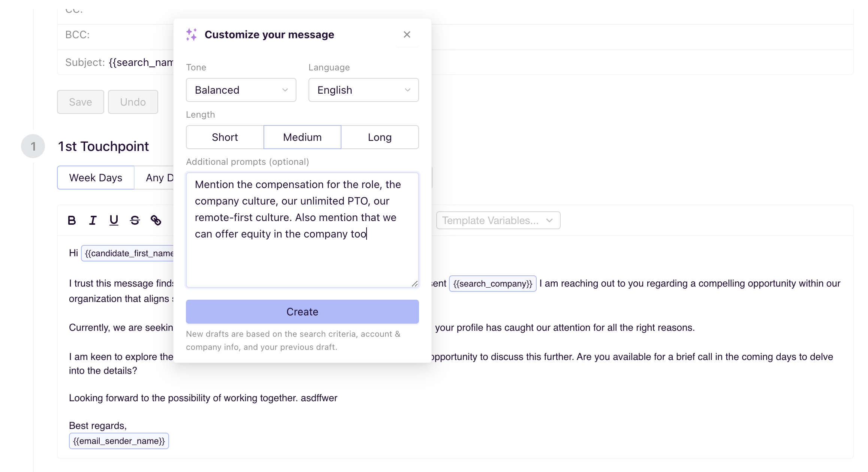The height and width of the screenshot is (472, 868).
Task: Click the AI customize message sparkle icon
Action: [192, 34]
